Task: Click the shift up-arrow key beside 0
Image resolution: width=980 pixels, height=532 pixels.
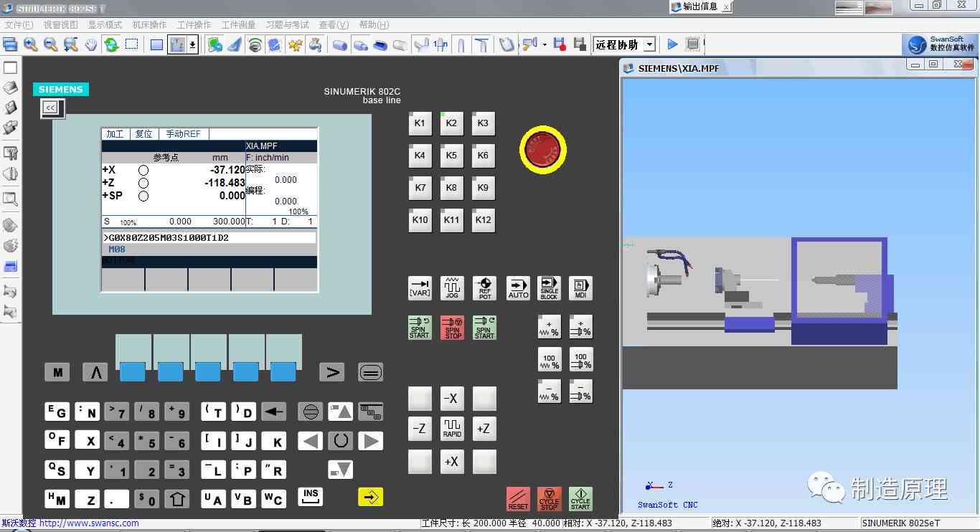Action: [177, 499]
